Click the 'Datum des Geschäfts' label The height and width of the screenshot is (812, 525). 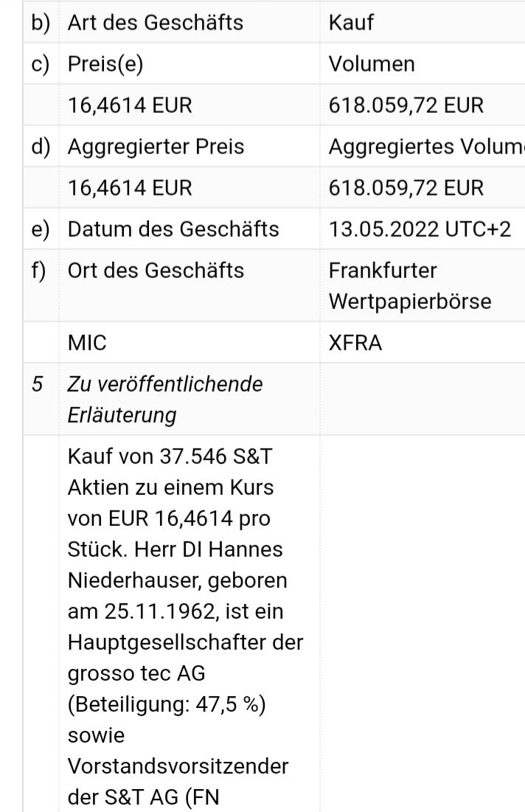(173, 229)
